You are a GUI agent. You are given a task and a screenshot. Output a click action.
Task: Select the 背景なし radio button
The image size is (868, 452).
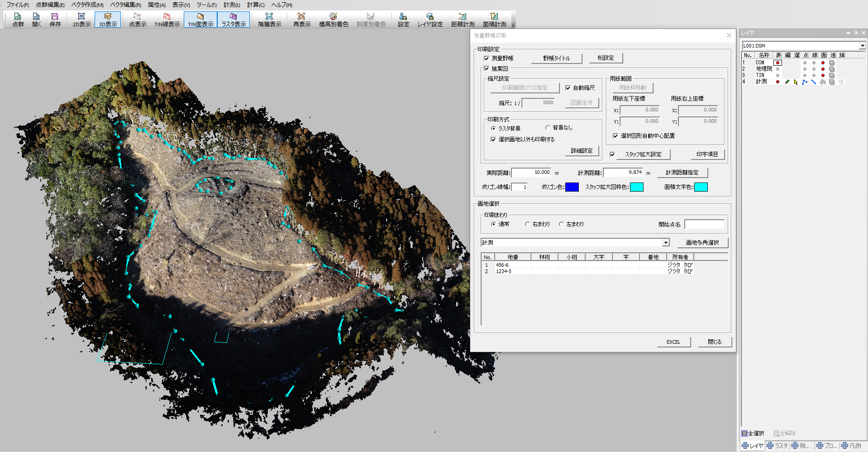[548, 128]
